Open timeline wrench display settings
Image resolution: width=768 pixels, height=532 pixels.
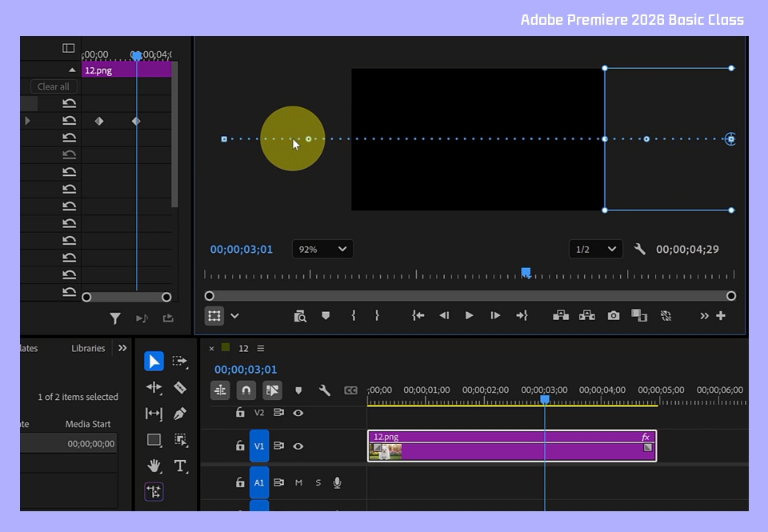[x=324, y=390]
